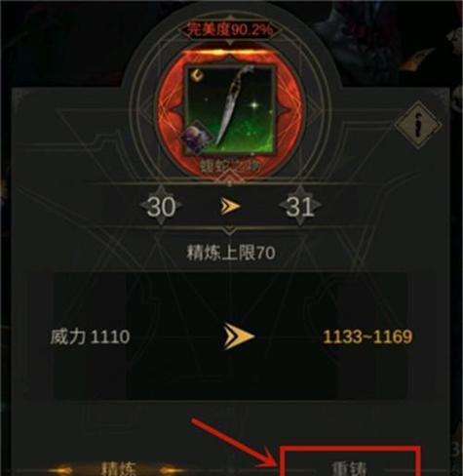The image size is (463, 476).
Task: Click the glowing ornament right of 精炼
Action: pyautogui.click(x=173, y=470)
